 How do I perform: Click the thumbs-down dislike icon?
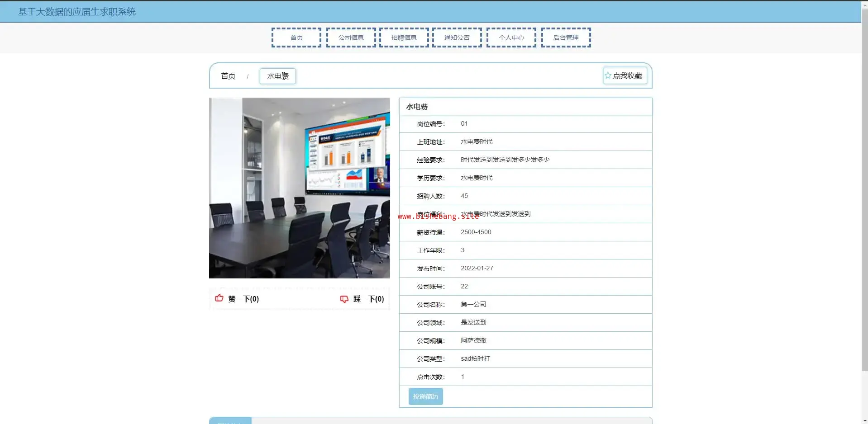[344, 299]
